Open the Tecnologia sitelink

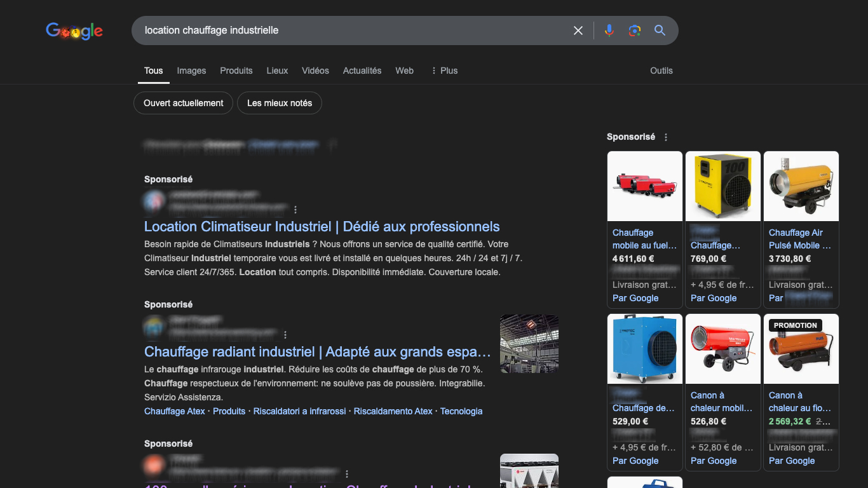(461, 411)
